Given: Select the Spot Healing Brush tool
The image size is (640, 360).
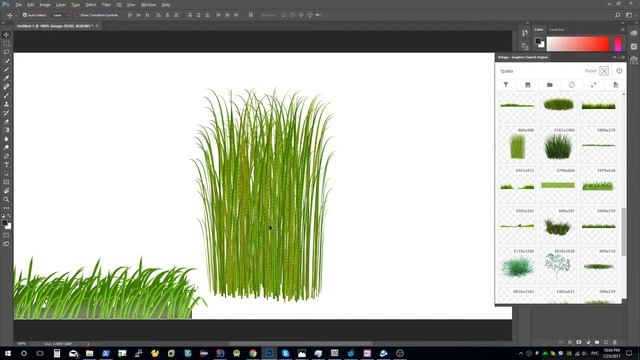Looking at the screenshot, I should click(x=6, y=87).
